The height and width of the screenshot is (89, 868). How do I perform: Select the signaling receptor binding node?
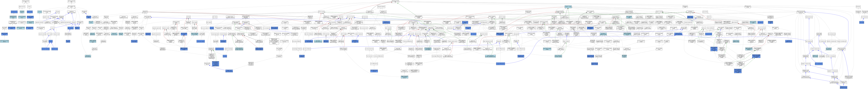coord(30,17)
